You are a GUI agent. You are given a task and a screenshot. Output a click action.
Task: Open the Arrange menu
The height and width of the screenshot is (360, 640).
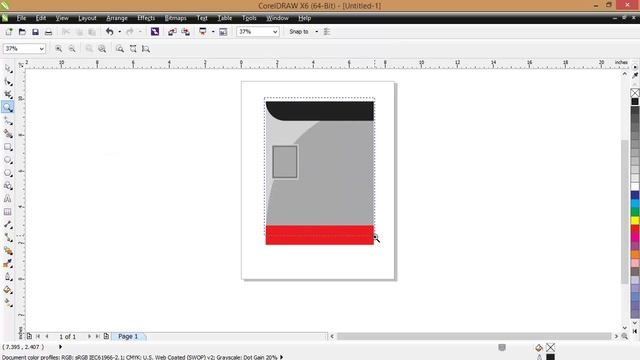(117, 18)
